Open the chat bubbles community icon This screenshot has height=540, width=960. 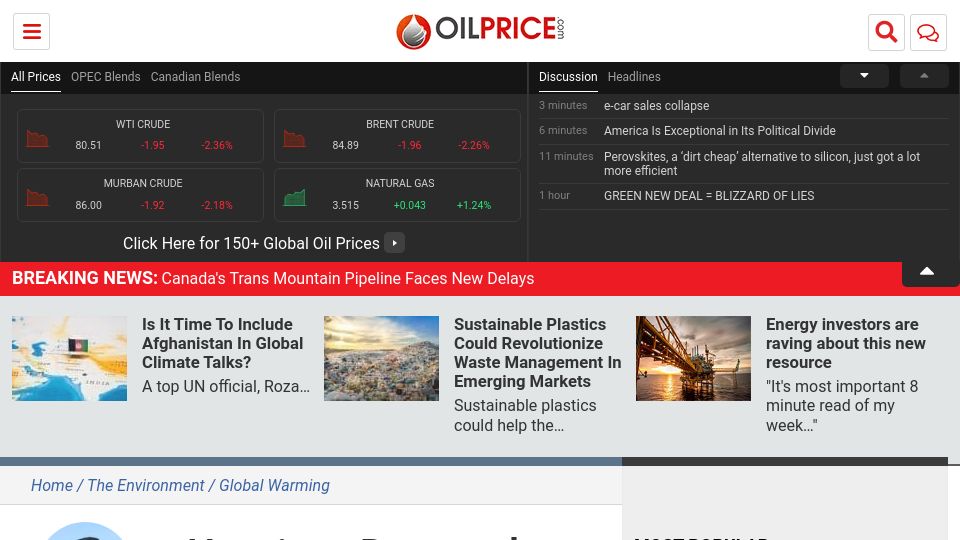pyautogui.click(x=928, y=32)
